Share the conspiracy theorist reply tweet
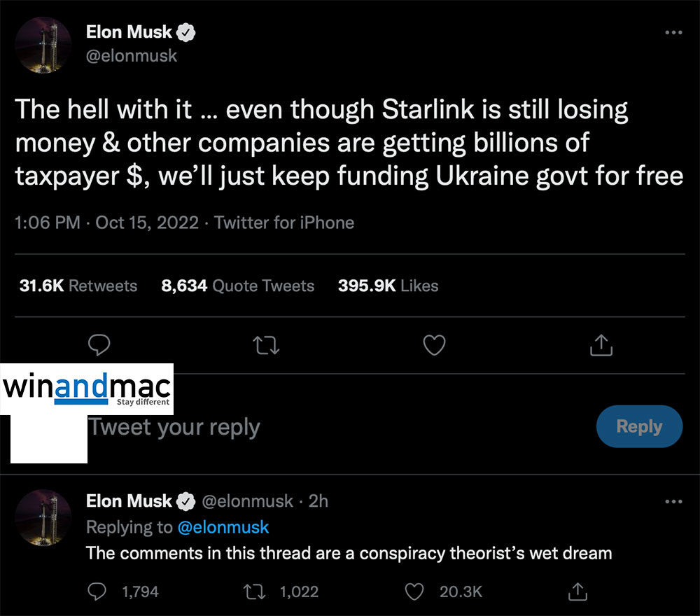 tap(577, 591)
